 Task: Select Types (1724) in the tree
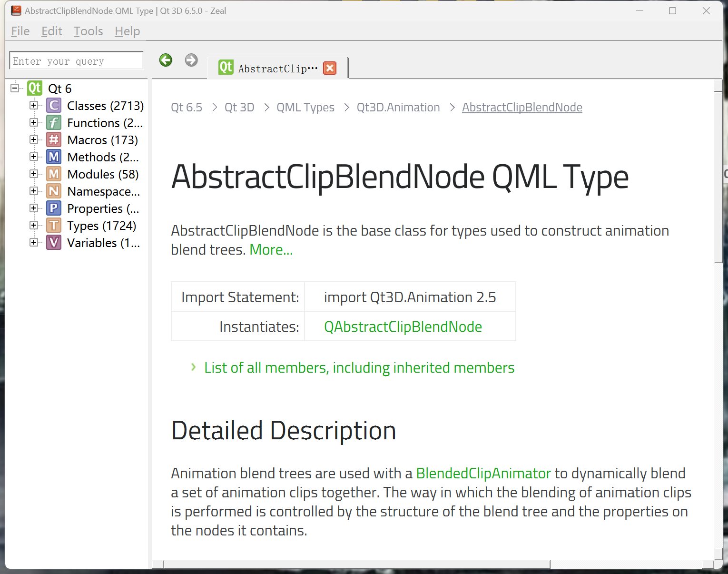point(102,226)
